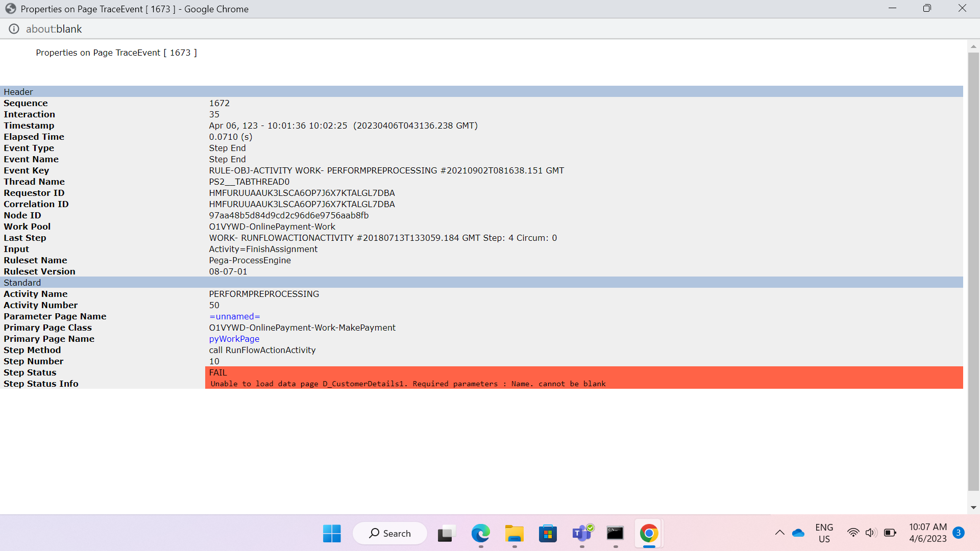Open Microsoft Teams from the taskbar

[582, 534]
